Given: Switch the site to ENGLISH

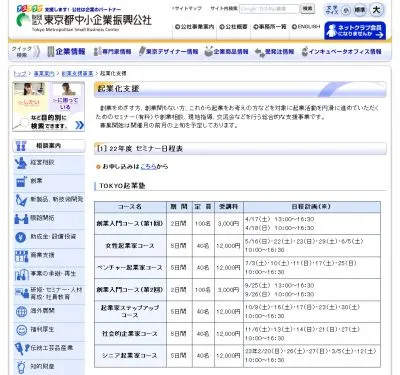Looking at the screenshot, I should 306,27.
